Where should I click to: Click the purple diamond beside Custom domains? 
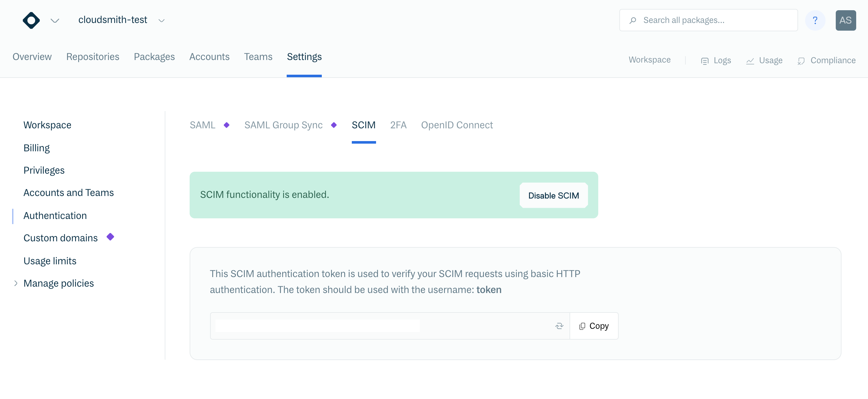click(x=110, y=237)
